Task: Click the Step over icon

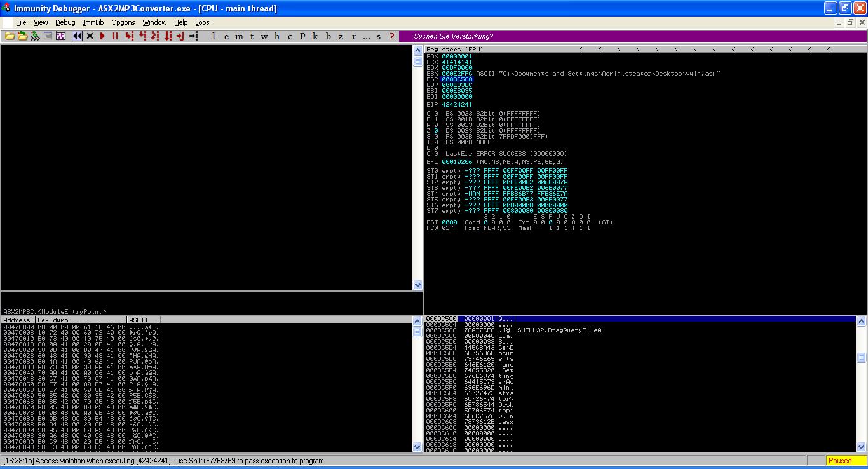Action: pyautogui.click(x=142, y=36)
